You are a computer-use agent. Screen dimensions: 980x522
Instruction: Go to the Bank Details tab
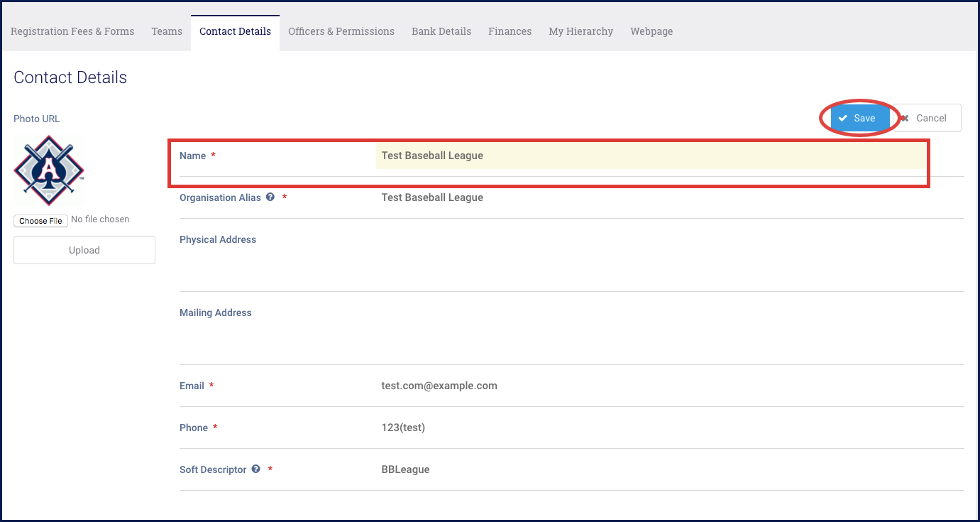point(441,31)
